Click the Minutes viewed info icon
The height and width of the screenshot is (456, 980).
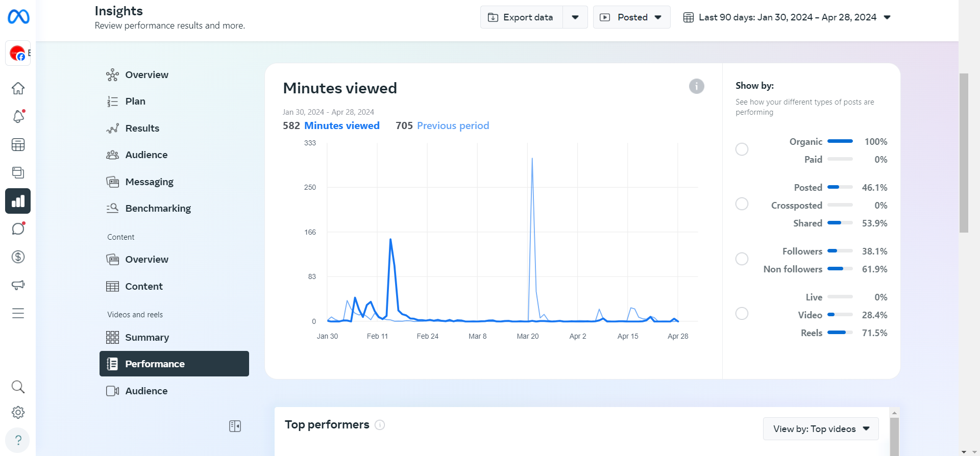[x=696, y=86]
